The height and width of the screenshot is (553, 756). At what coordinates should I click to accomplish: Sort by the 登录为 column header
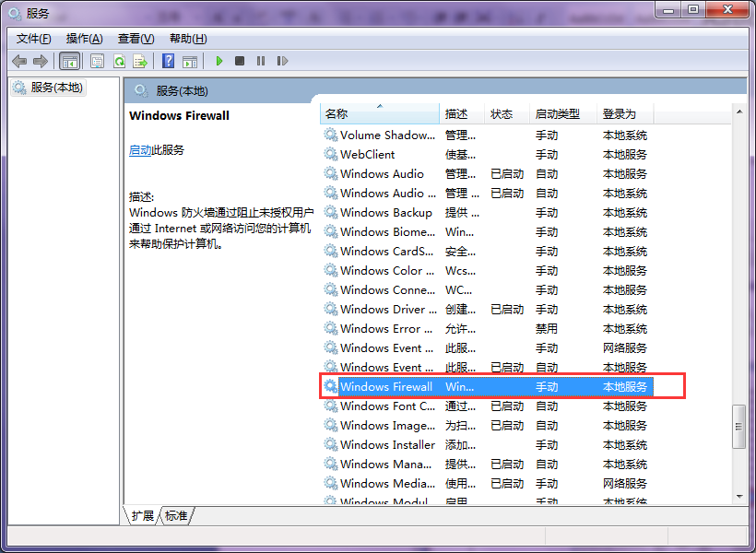click(x=625, y=113)
